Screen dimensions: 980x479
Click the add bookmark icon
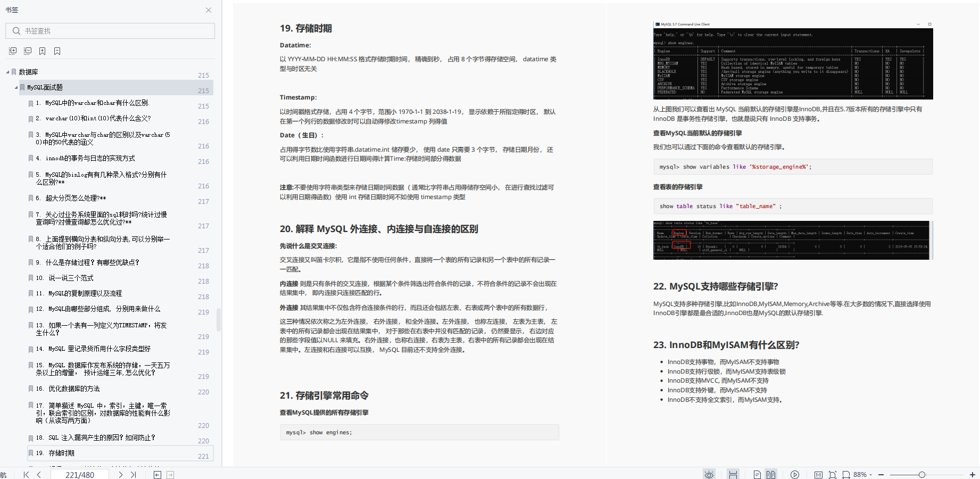[x=43, y=51]
